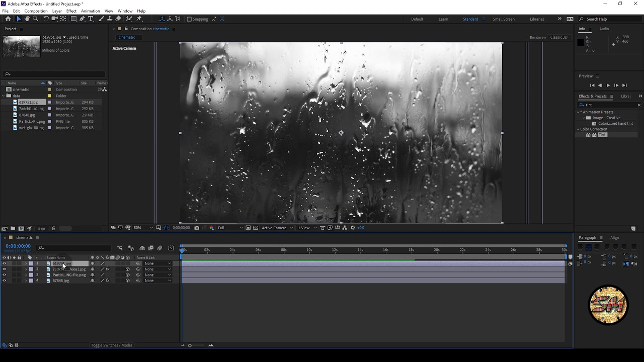Select the Eraser tool
The width and height of the screenshot is (644, 362).
(118, 19)
